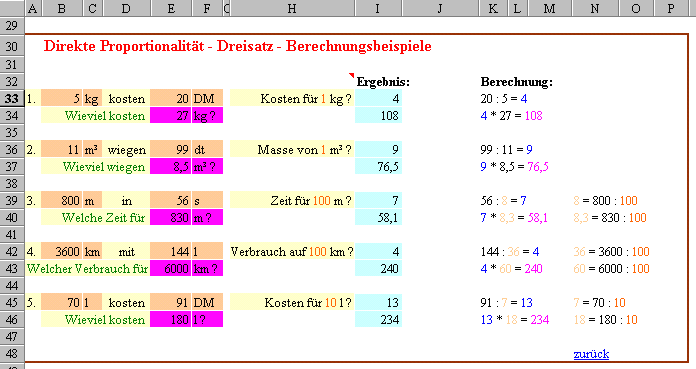Select column header J
Screen dimensions: 696x369
click(x=440, y=8)
